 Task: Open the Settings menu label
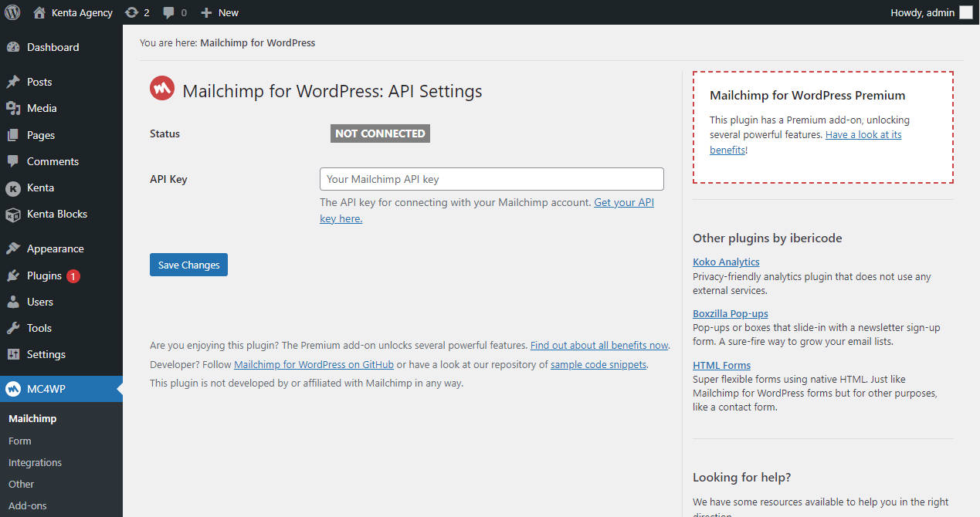[46, 354]
